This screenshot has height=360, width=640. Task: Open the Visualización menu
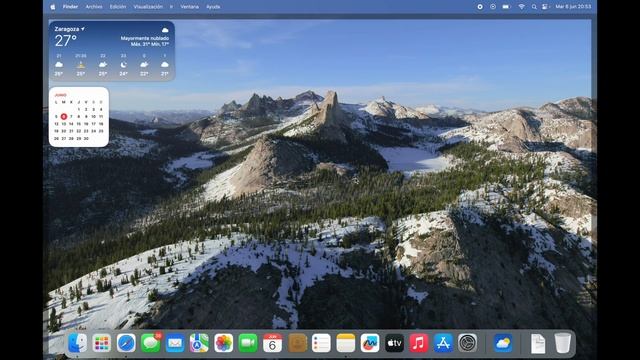(148, 7)
